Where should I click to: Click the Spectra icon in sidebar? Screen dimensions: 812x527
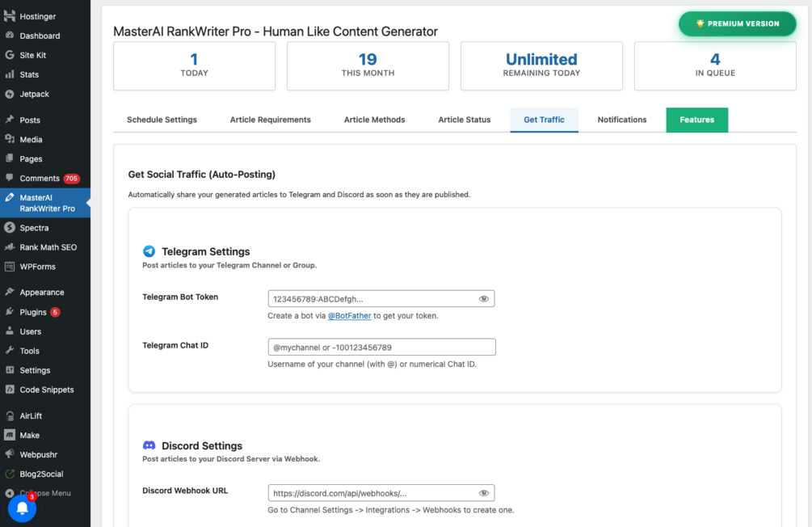10,228
